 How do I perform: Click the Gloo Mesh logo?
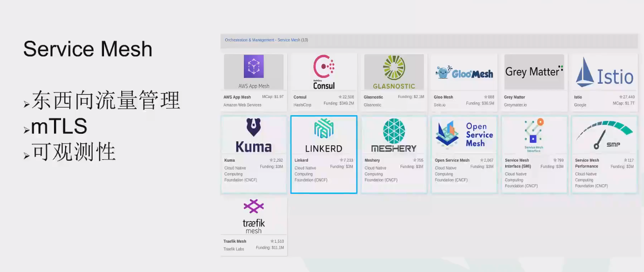(x=464, y=72)
